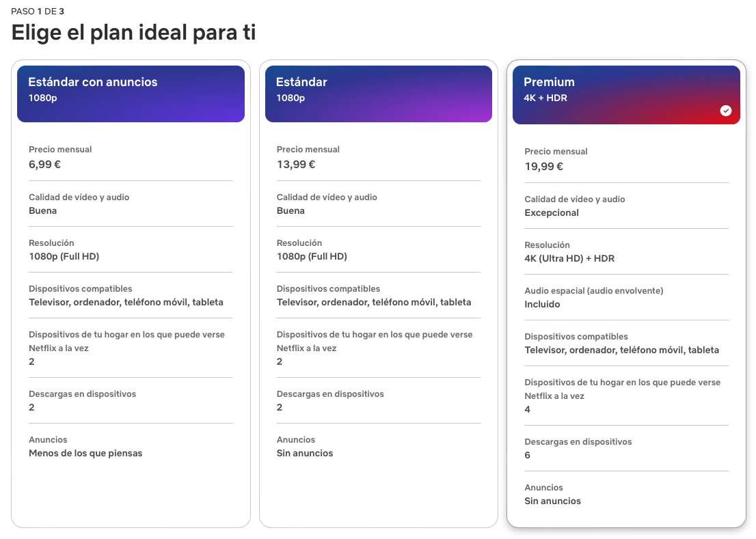Click 'Sin anuncios' in the Estándar card
This screenshot has width=756, height=539.
(x=305, y=453)
